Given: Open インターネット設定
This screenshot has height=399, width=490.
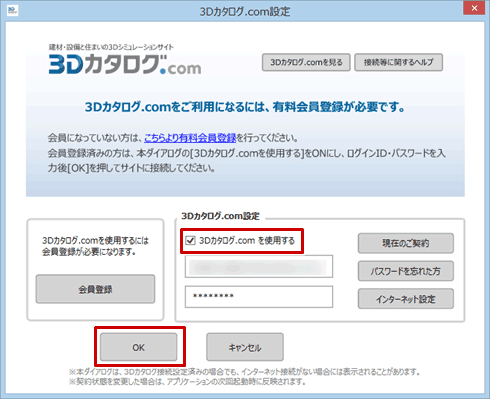Looking at the screenshot, I should (x=406, y=299).
